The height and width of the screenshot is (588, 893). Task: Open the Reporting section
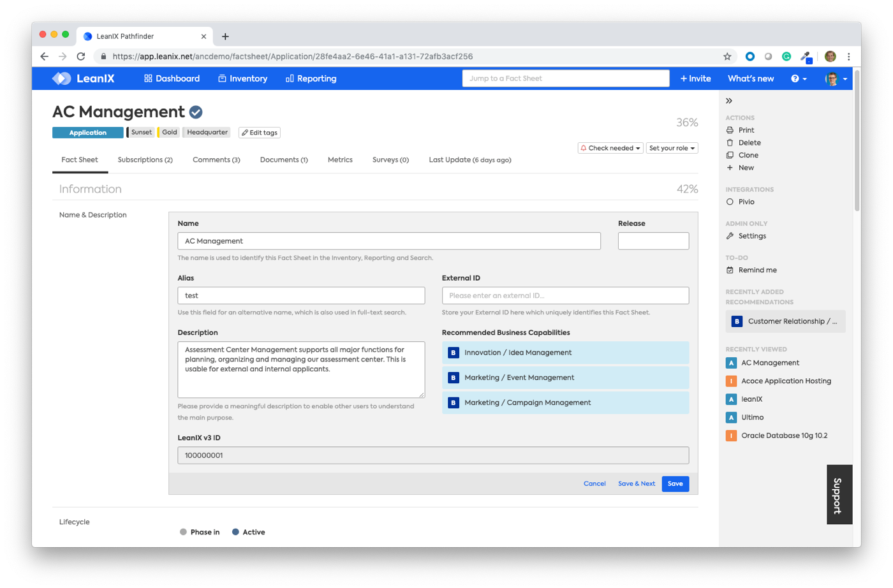click(310, 78)
